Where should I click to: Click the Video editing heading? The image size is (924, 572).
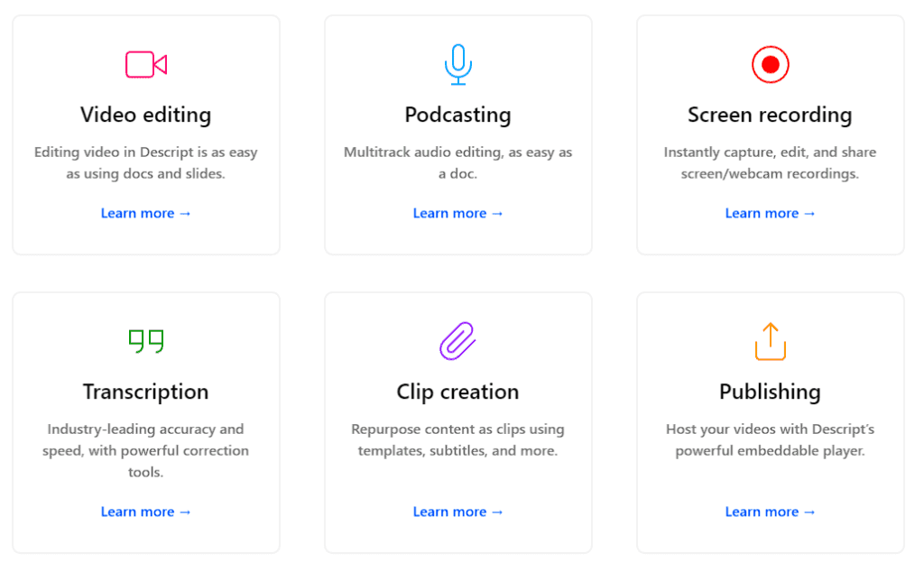[145, 115]
